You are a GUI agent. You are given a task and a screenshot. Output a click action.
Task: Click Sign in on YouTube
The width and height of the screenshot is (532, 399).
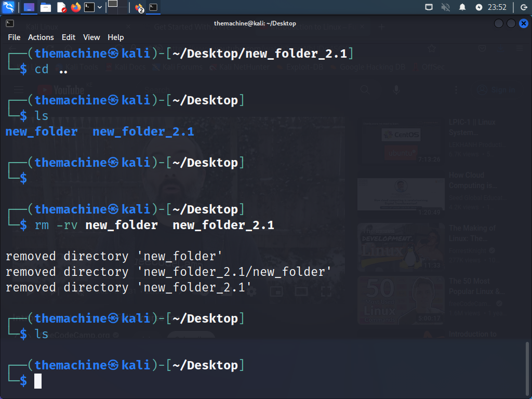tap(495, 89)
